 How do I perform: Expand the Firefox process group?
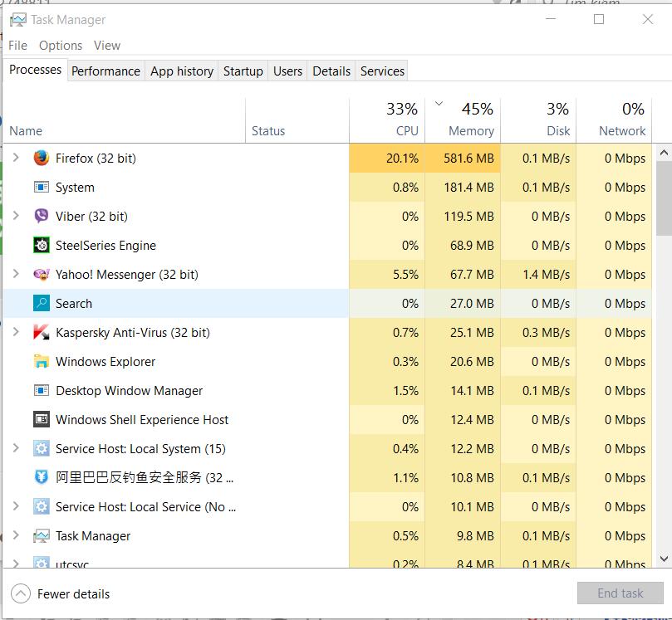[16, 159]
